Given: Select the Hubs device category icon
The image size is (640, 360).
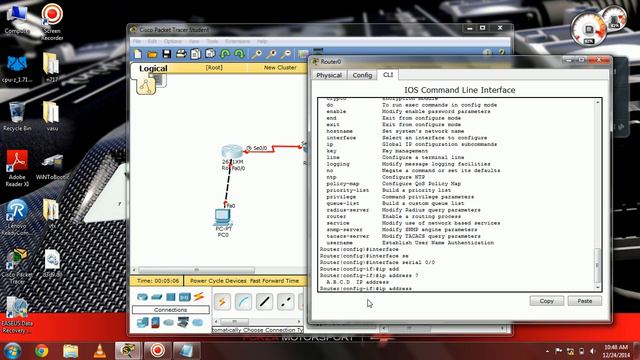Looking at the screenshot, I should point(171,297).
